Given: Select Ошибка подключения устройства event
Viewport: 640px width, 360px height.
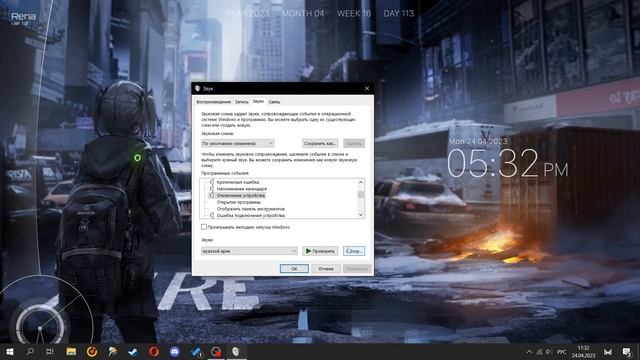Looking at the screenshot, I should click(251, 215).
